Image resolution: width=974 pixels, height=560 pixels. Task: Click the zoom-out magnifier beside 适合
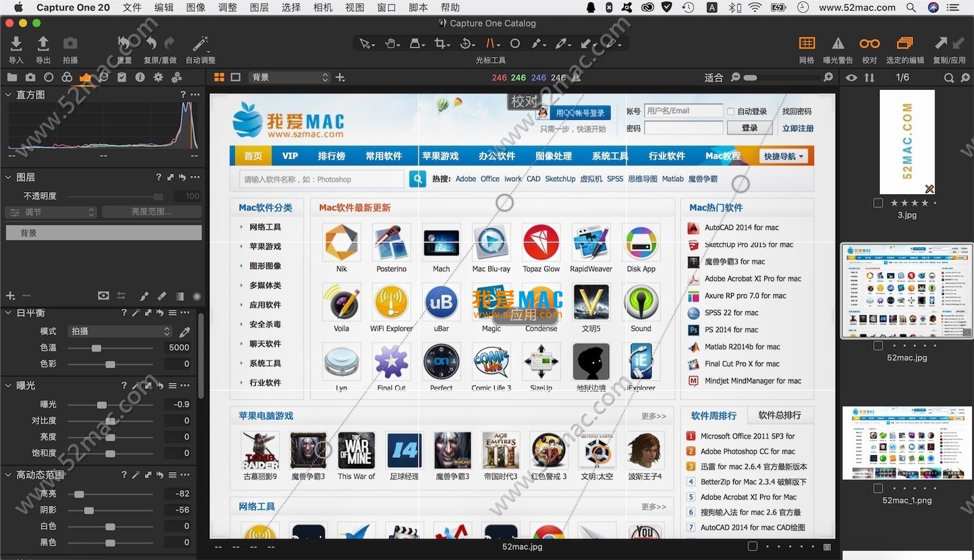pyautogui.click(x=736, y=77)
